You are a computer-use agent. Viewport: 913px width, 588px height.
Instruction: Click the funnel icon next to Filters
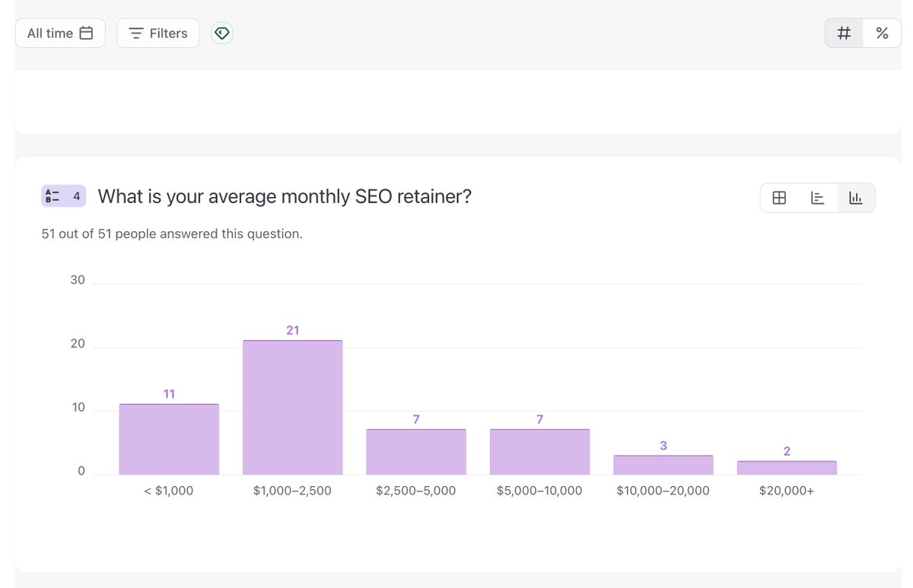tap(136, 33)
